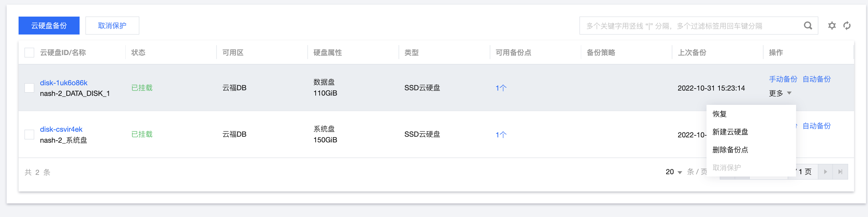868x217 pixels.
Task: Click 自动备份 for the second disk
Action: (817, 126)
